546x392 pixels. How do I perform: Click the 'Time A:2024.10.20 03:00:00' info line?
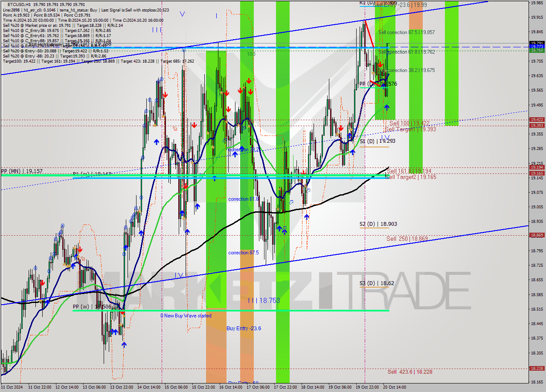(83, 20)
